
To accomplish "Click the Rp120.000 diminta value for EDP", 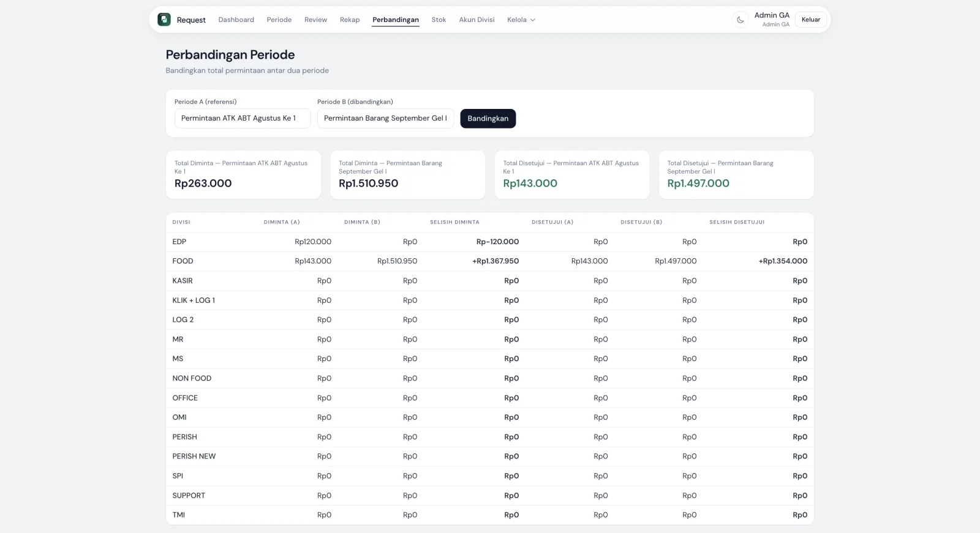I will [x=313, y=242].
